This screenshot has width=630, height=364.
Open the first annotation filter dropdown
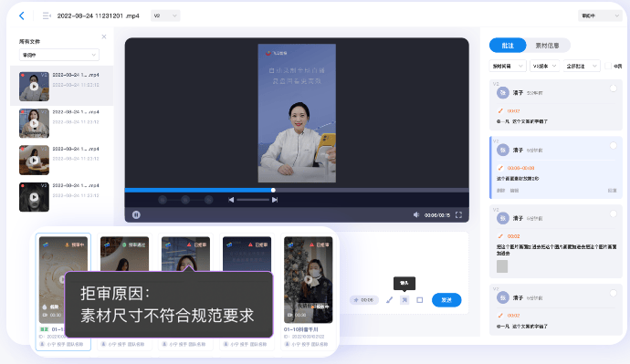coord(508,66)
